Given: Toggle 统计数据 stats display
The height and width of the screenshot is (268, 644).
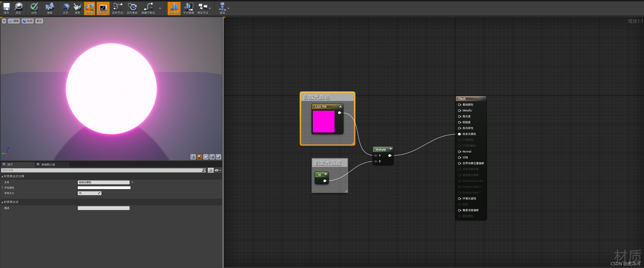Looking at the screenshot, I should [x=174, y=8].
